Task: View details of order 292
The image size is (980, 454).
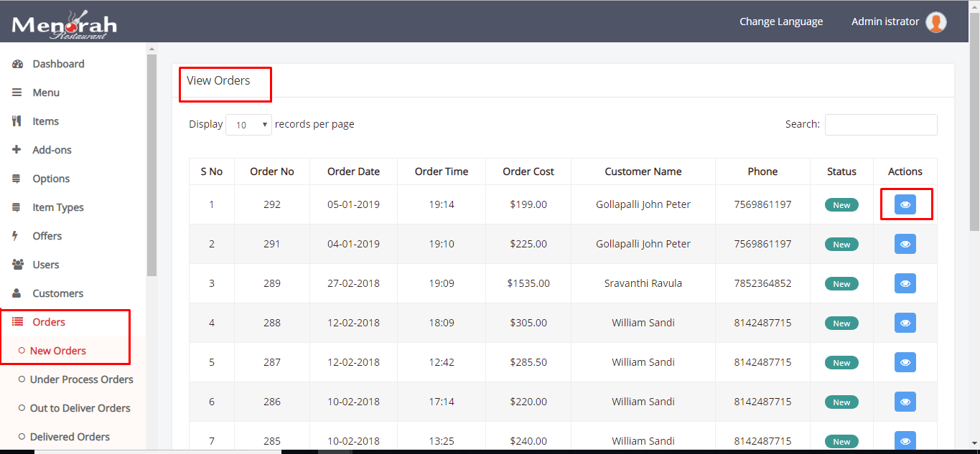Action: (905, 204)
